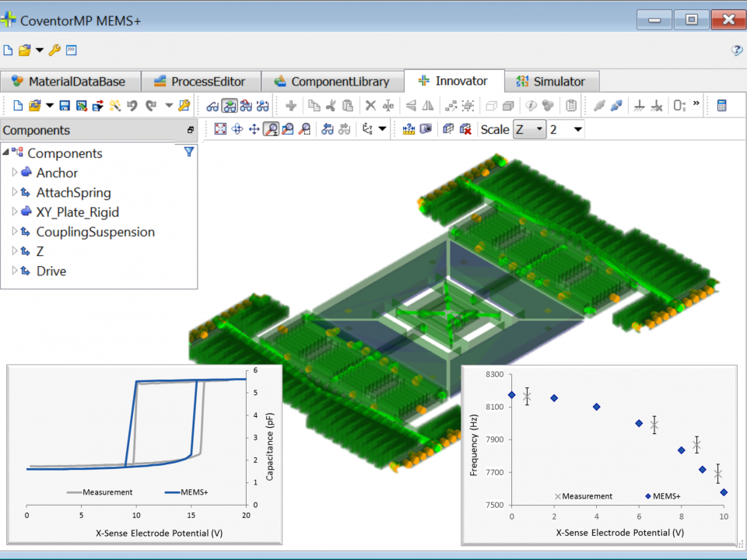Screen dimensions: 747x560
Task: Select XY_Plate_Rigid in the components tree
Action: coord(77,212)
